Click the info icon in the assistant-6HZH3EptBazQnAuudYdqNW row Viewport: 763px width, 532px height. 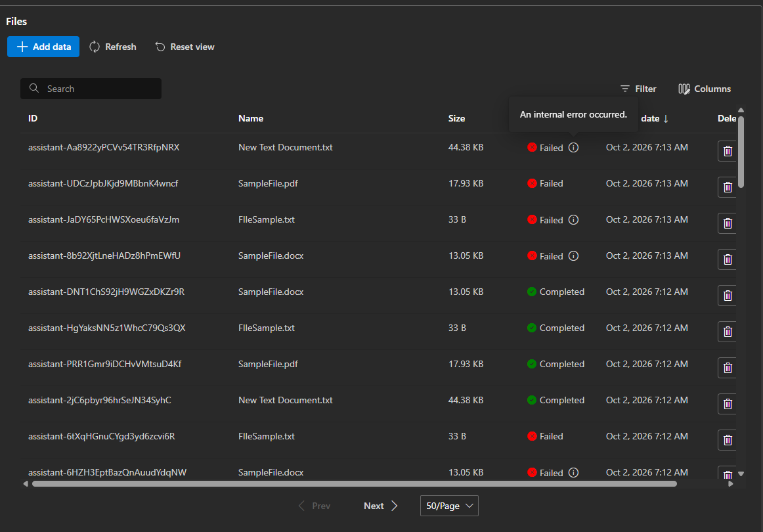click(574, 473)
